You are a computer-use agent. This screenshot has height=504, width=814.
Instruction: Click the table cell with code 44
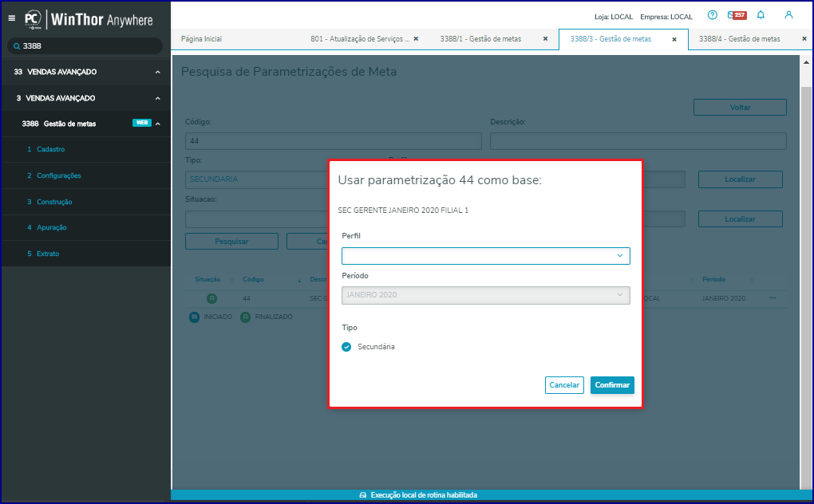[247, 299]
